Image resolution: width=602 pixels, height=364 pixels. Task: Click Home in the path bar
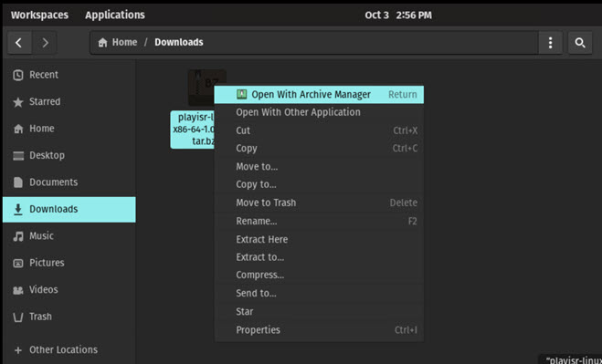(x=118, y=42)
